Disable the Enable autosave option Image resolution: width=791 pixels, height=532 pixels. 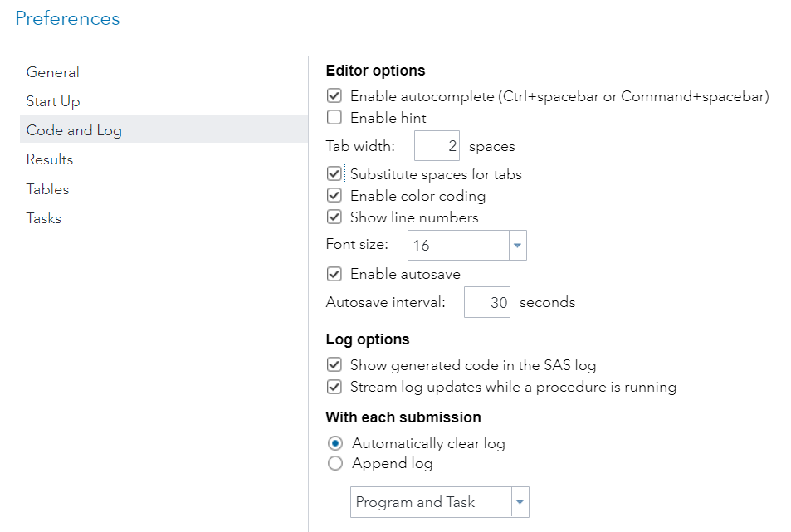pyautogui.click(x=334, y=274)
